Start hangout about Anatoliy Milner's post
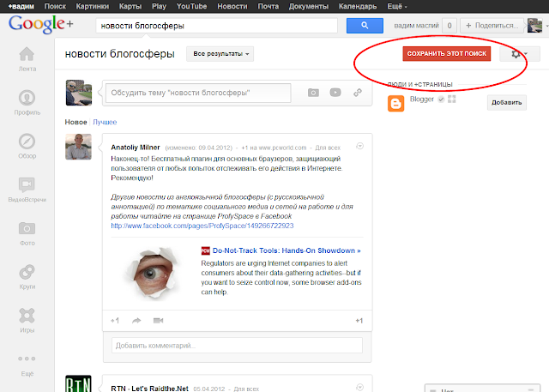 point(158,321)
